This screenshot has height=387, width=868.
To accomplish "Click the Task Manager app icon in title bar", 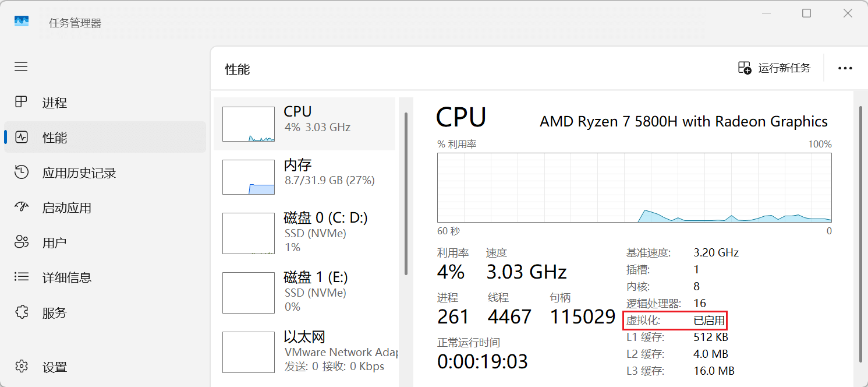I will (x=22, y=22).
